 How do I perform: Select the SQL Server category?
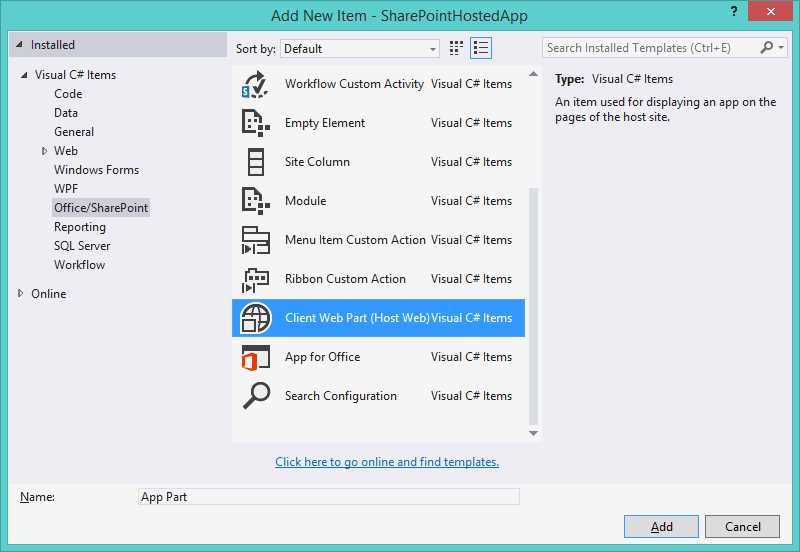(82, 246)
